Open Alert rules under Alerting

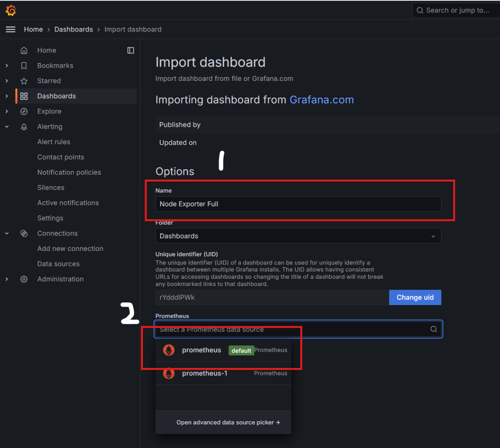click(54, 142)
